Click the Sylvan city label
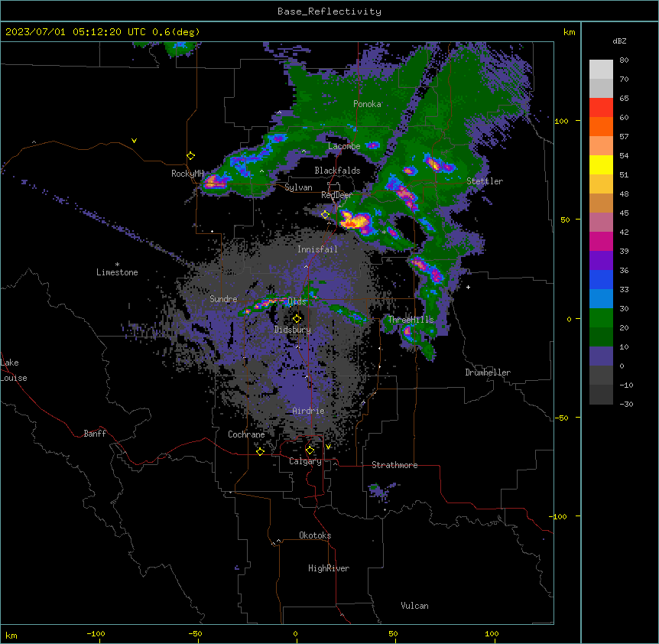 click(x=298, y=187)
